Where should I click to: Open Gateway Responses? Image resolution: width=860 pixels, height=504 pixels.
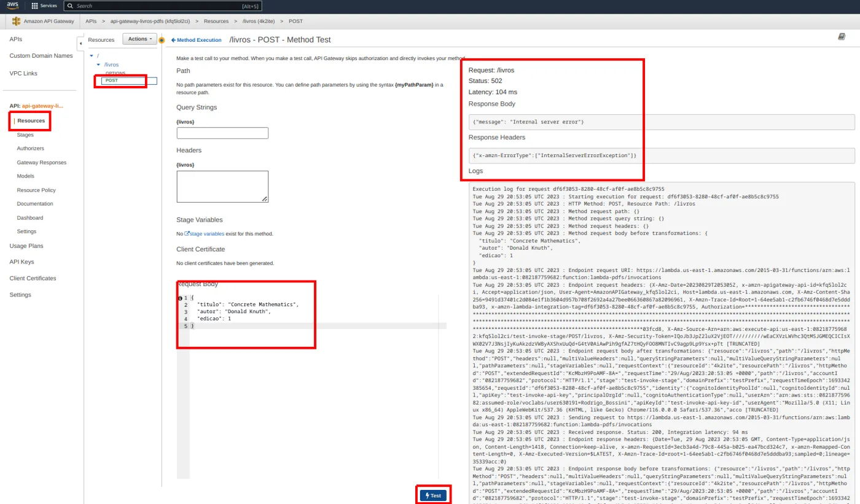(42, 163)
